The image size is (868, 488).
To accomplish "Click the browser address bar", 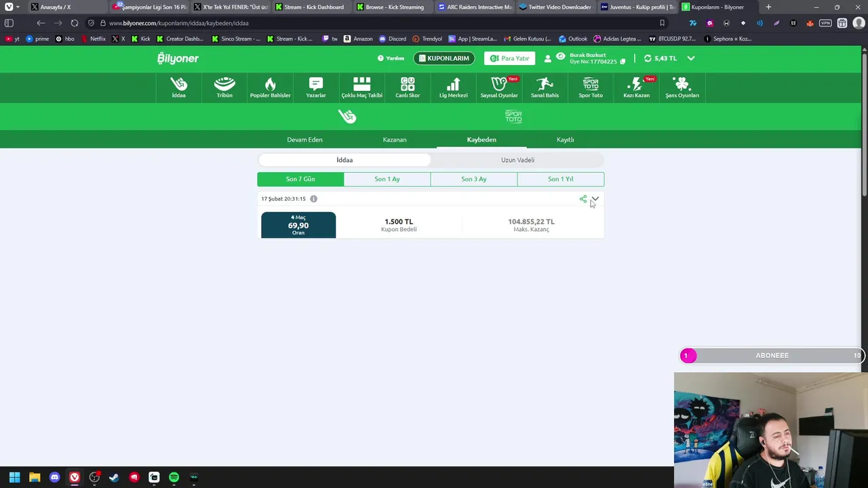I will pos(380,23).
